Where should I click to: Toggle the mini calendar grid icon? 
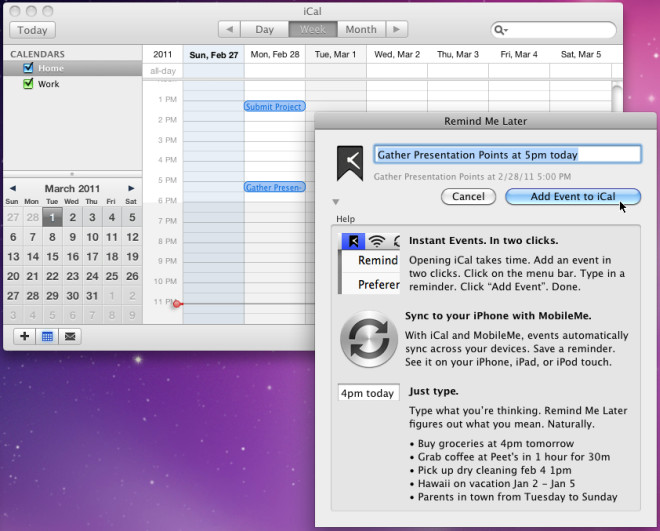pos(48,336)
